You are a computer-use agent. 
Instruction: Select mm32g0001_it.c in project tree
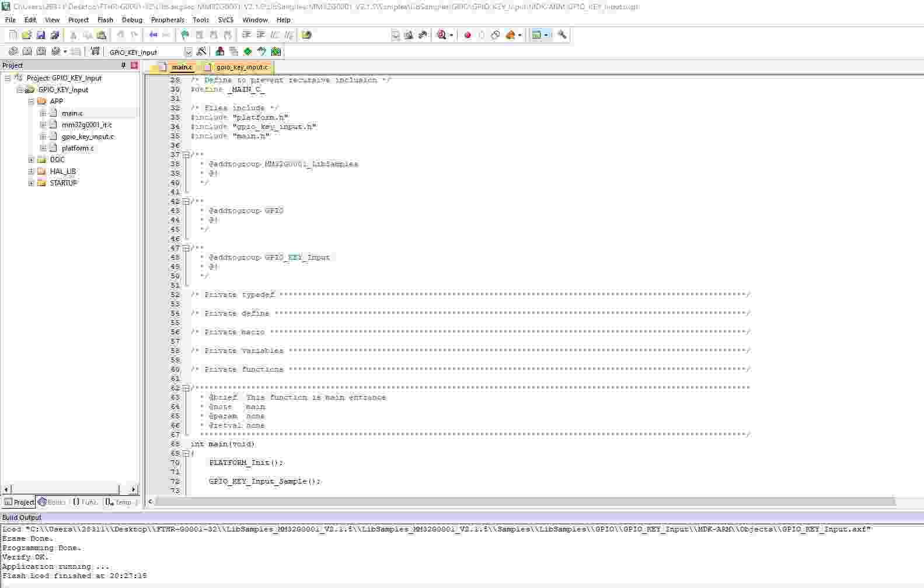[86, 125]
